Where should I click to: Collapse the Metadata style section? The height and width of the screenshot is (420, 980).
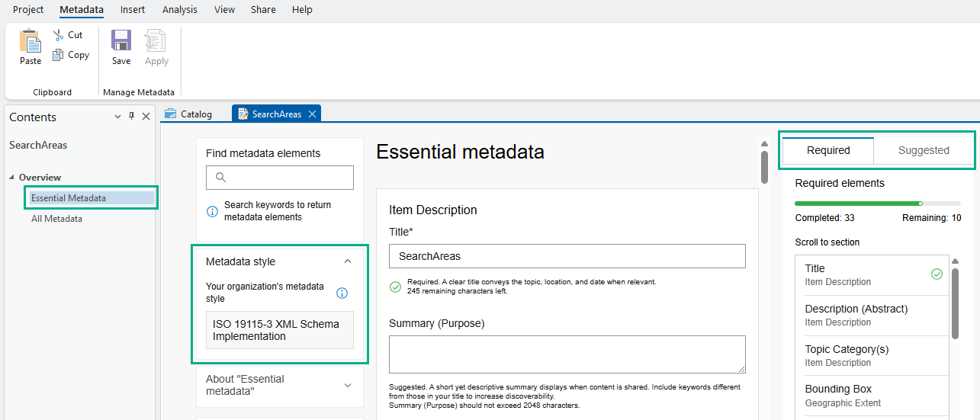click(348, 261)
